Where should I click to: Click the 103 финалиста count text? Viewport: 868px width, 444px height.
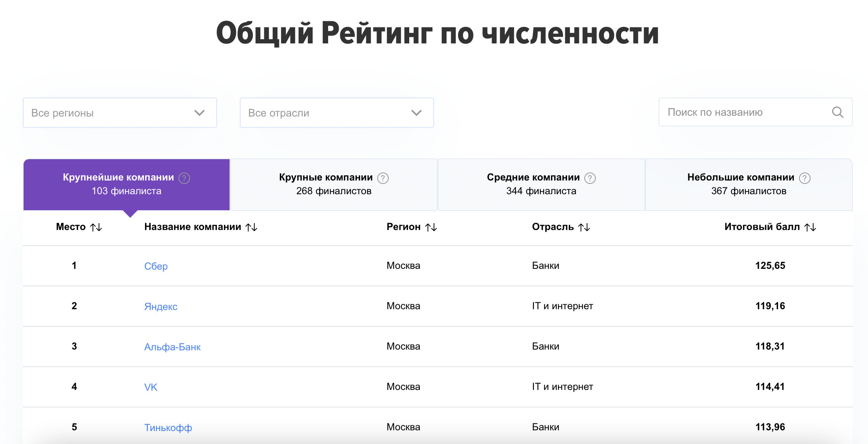tap(126, 191)
